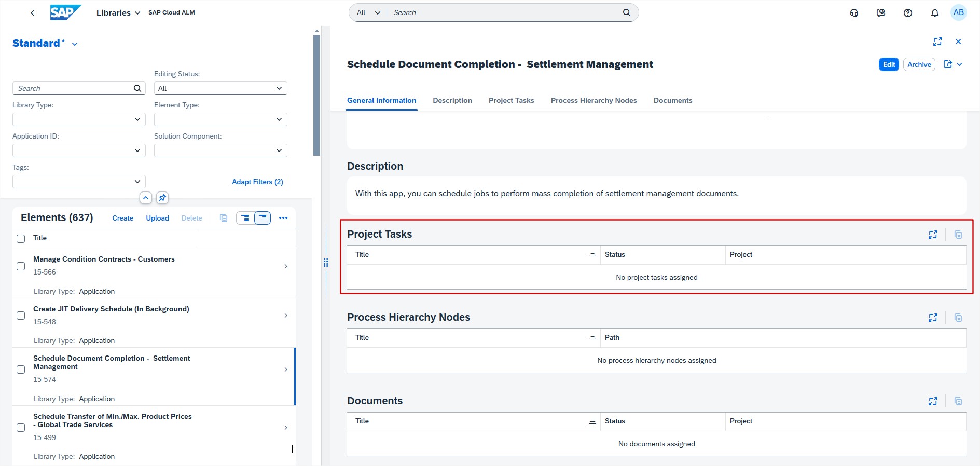Open the Solution Component dropdown
The height and width of the screenshot is (466, 980).
[220, 150]
